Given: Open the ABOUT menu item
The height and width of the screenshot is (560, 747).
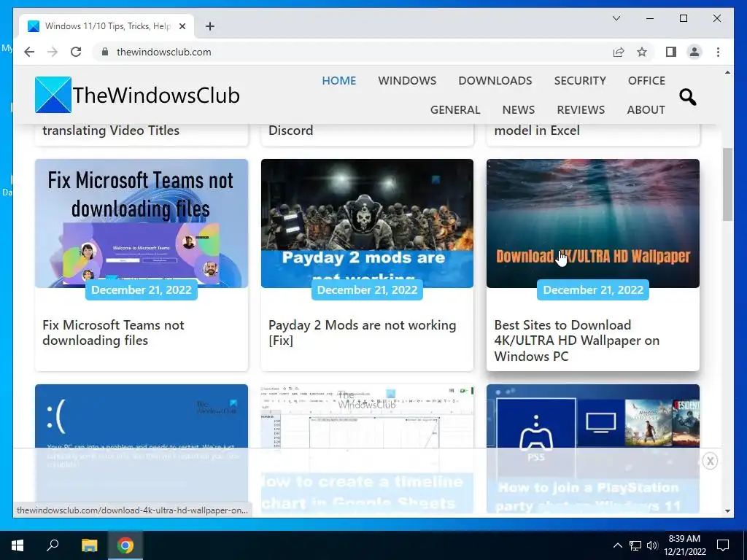Looking at the screenshot, I should [646, 109].
